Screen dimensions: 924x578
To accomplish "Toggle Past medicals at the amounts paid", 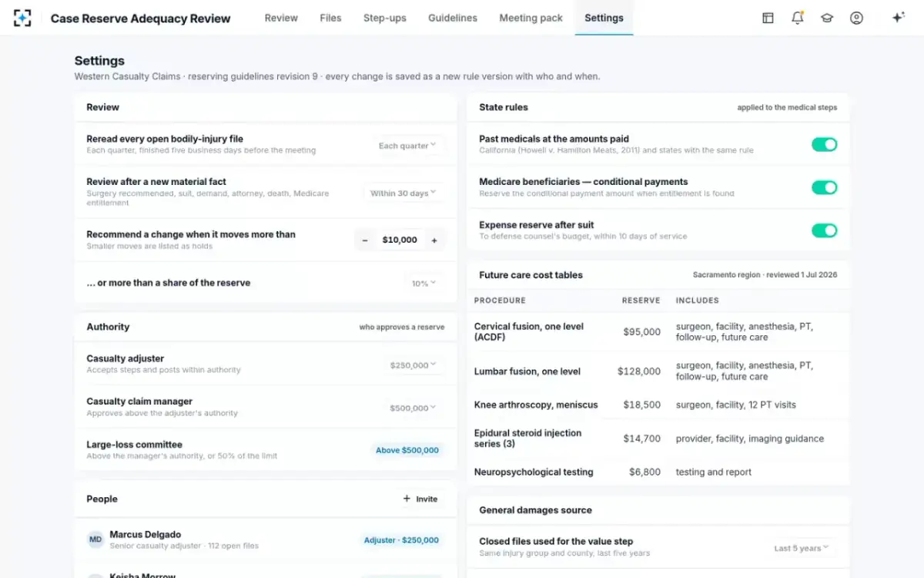I will (824, 145).
